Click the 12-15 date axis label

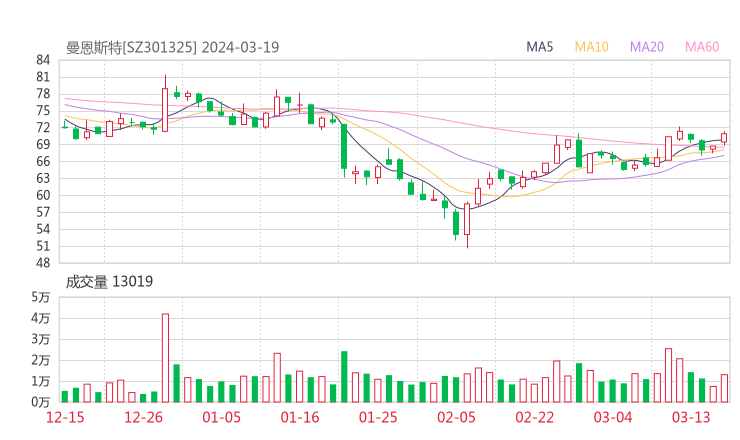coord(65,417)
